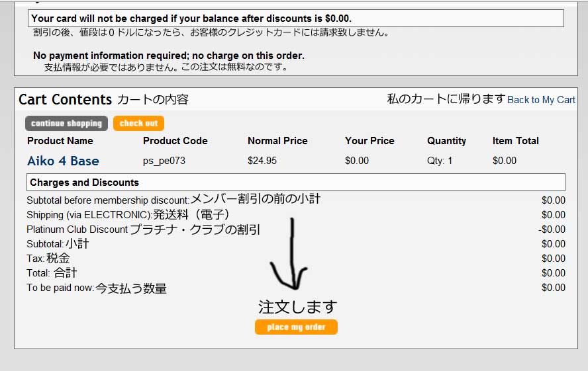
Task: Click the Normal Price column header
Action: [277, 141]
